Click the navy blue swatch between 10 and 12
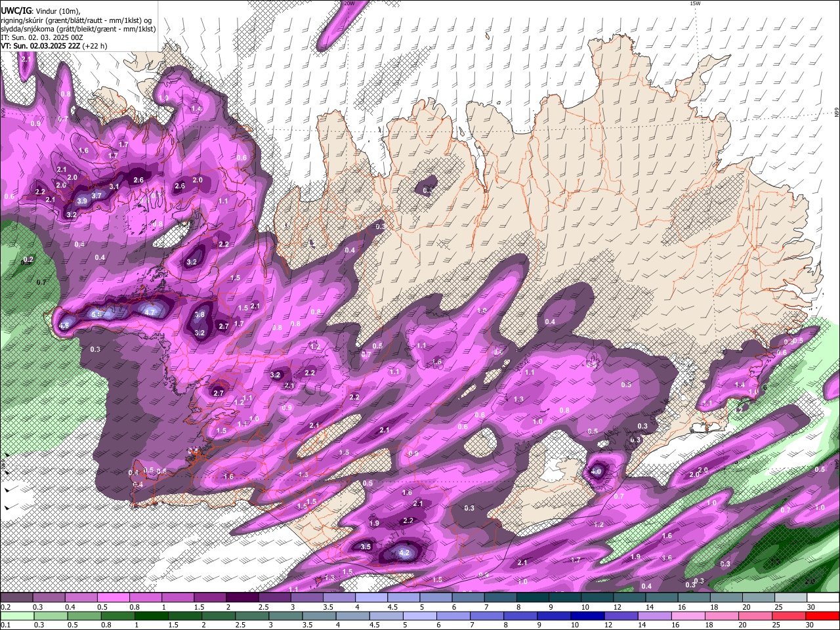The image size is (840, 630). (x=586, y=616)
